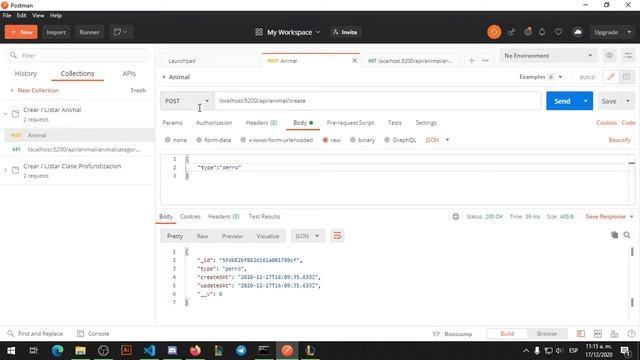Open Console from the status bar
The height and width of the screenshot is (360, 640).
coord(93,333)
